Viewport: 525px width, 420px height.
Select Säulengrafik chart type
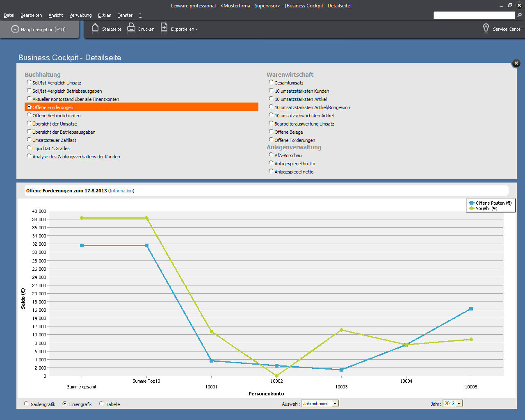(27, 404)
